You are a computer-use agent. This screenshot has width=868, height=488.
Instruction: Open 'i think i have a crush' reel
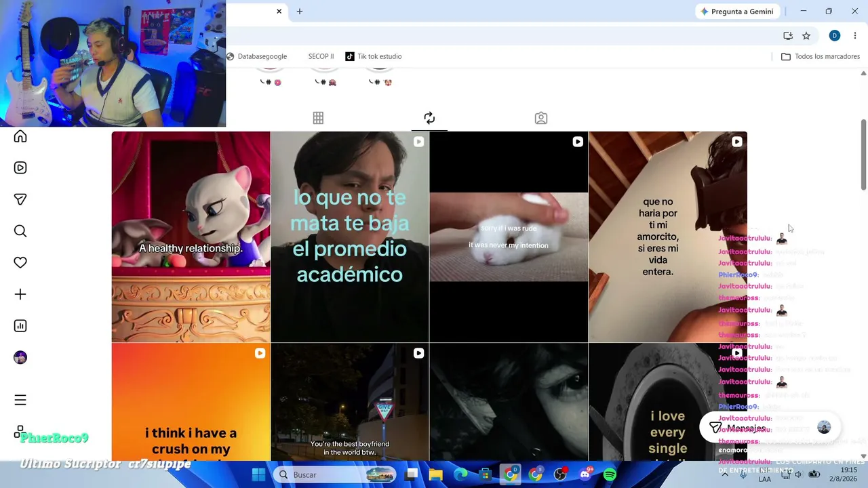click(x=191, y=402)
